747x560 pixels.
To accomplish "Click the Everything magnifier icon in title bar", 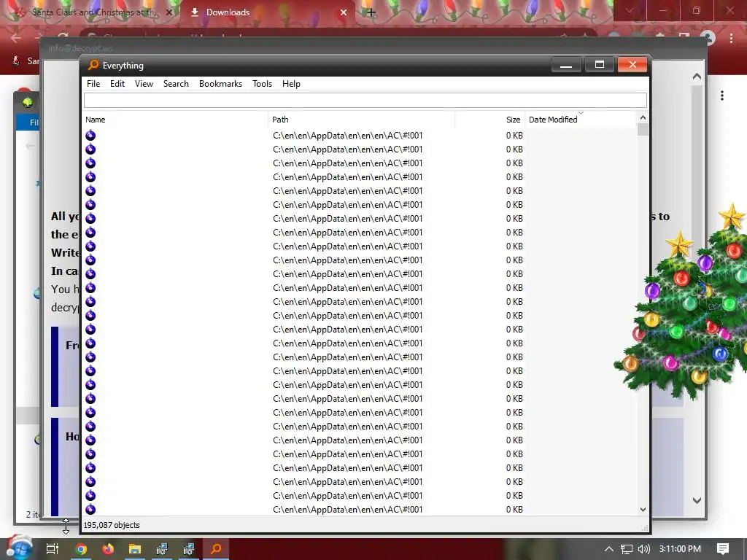I will 93,65.
